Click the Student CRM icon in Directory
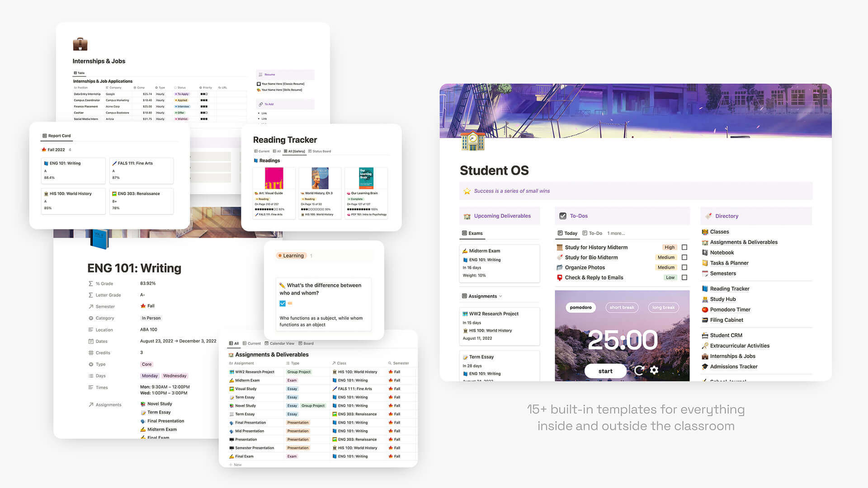The height and width of the screenshot is (488, 868). tap(705, 335)
